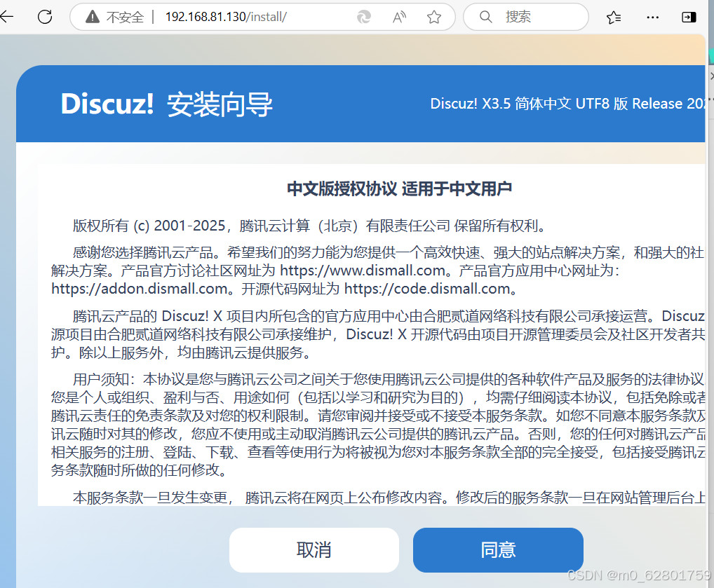Navigate back using the back arrow
This screenshot has width=714, height=588.
[x=7, y=17]
